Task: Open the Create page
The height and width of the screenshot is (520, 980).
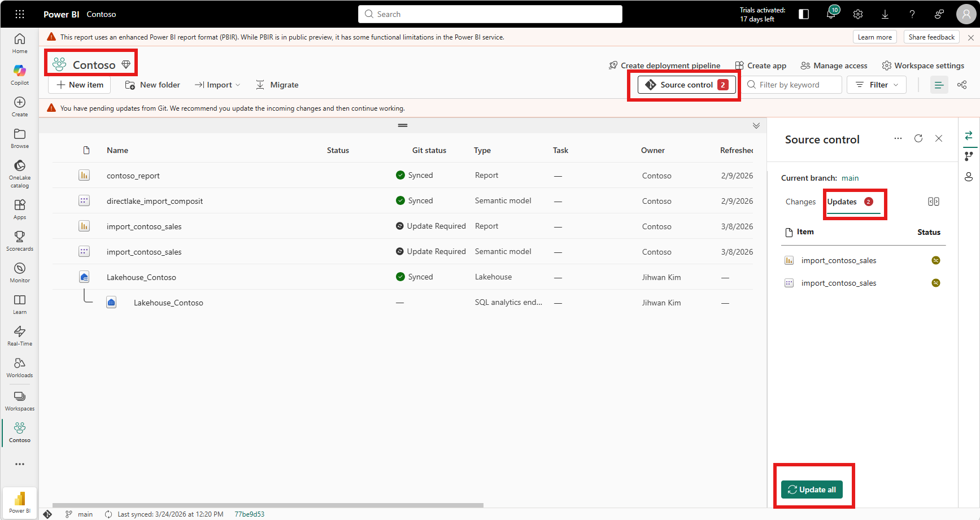Action: (20, 106)
